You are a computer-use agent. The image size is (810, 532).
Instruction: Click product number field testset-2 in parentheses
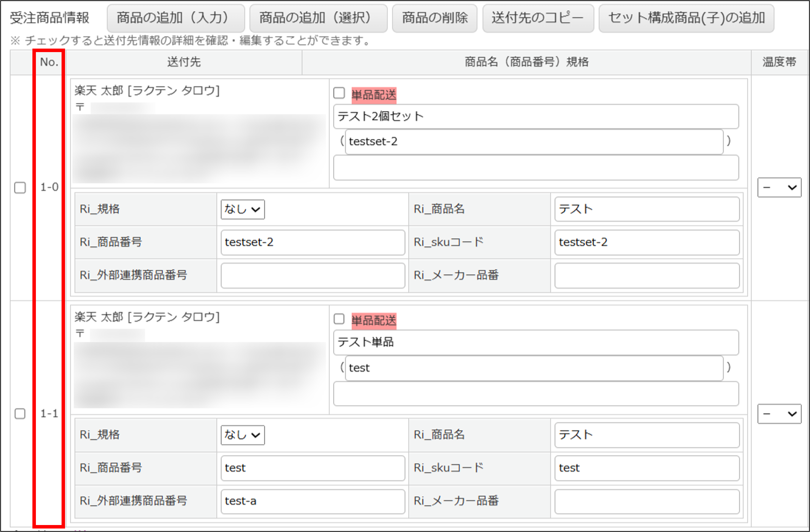pos(534,142)
